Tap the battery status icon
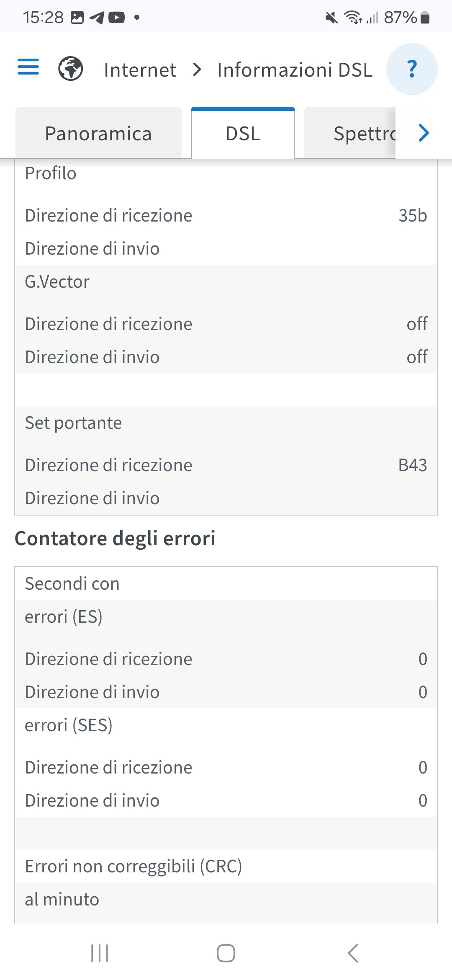The width and height of the screenshot is (452, 980). [425, 18]
